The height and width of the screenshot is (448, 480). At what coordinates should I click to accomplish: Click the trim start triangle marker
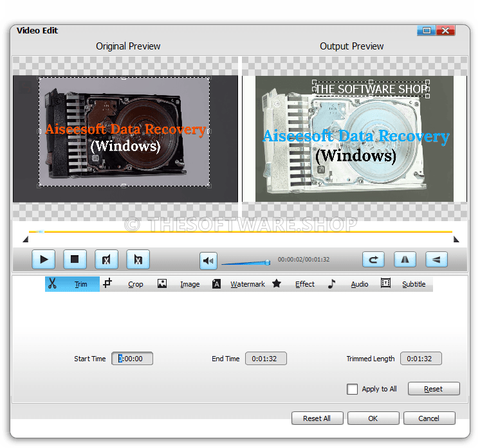pos(26,239)
